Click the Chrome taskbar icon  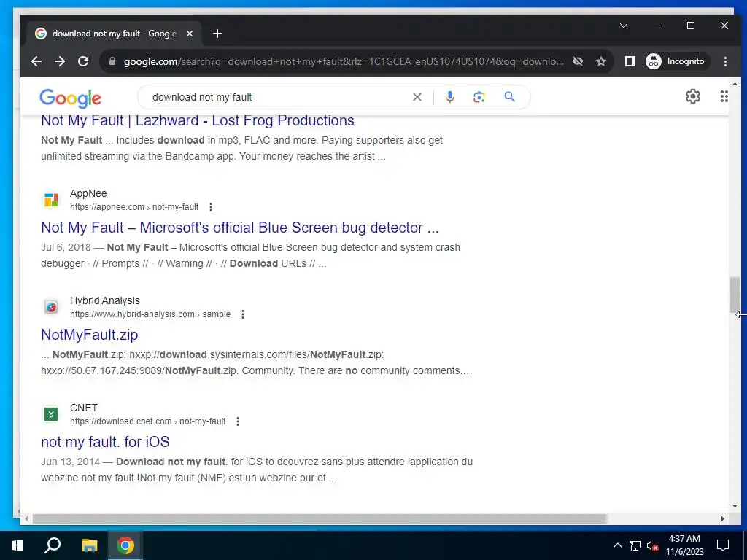(x=125, y=545)
